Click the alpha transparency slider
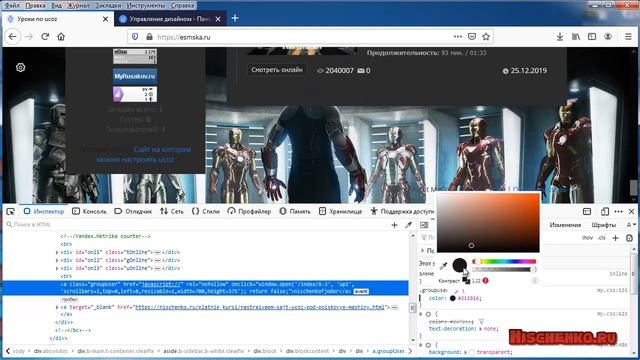This screenshot has height=360, width=640. click(x=504, y=269)
